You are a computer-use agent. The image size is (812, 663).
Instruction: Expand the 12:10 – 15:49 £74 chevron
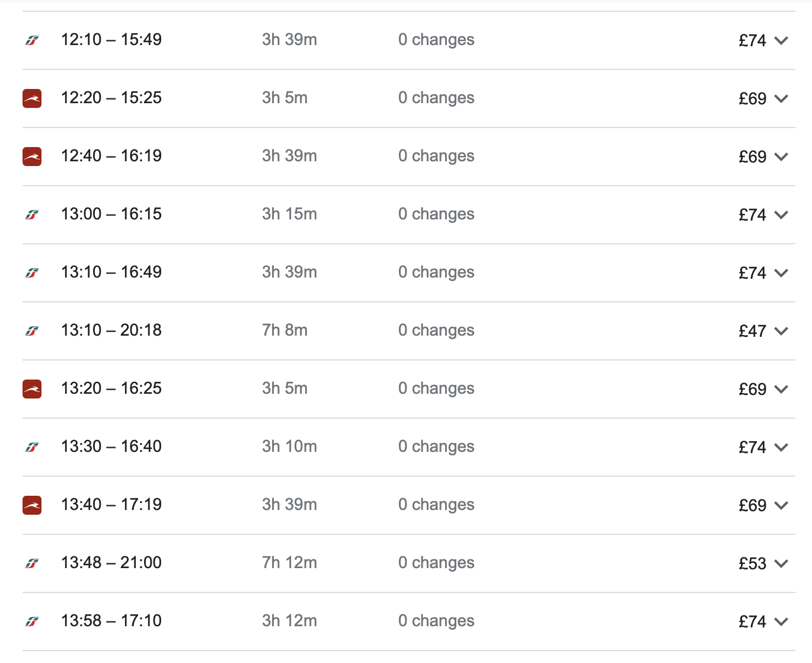(x=781, y=40)
